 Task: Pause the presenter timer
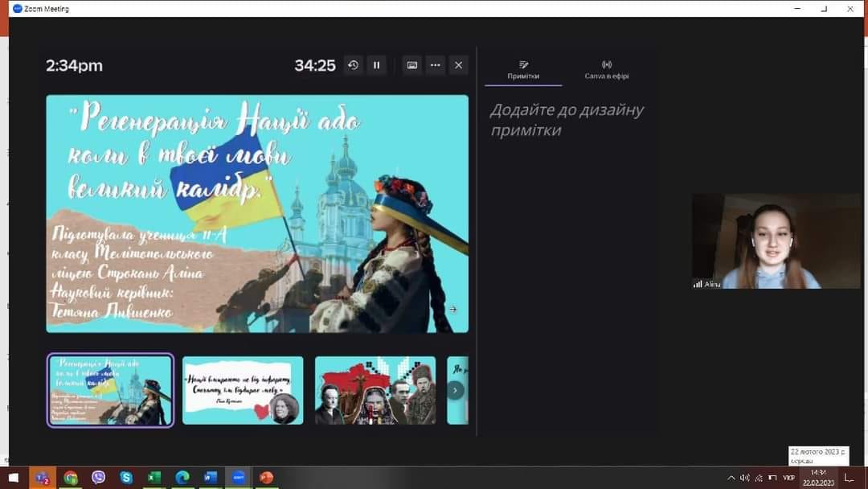coord(377,65)
